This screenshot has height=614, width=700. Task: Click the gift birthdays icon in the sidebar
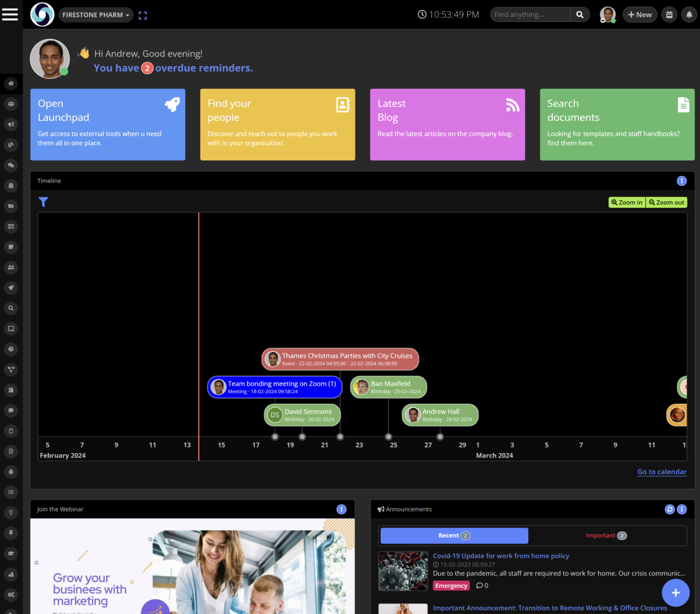[x=11, y=390]
